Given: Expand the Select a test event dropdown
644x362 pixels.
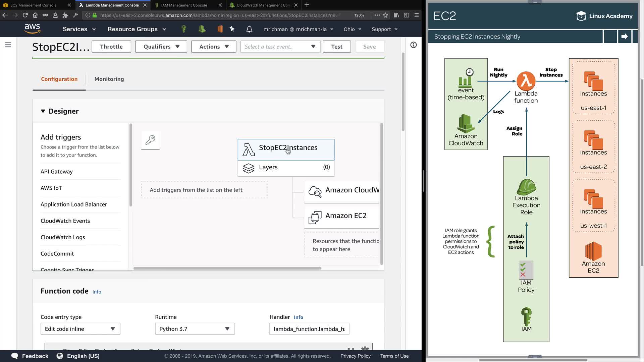Looking at the screenshot, I should point(280,47).
